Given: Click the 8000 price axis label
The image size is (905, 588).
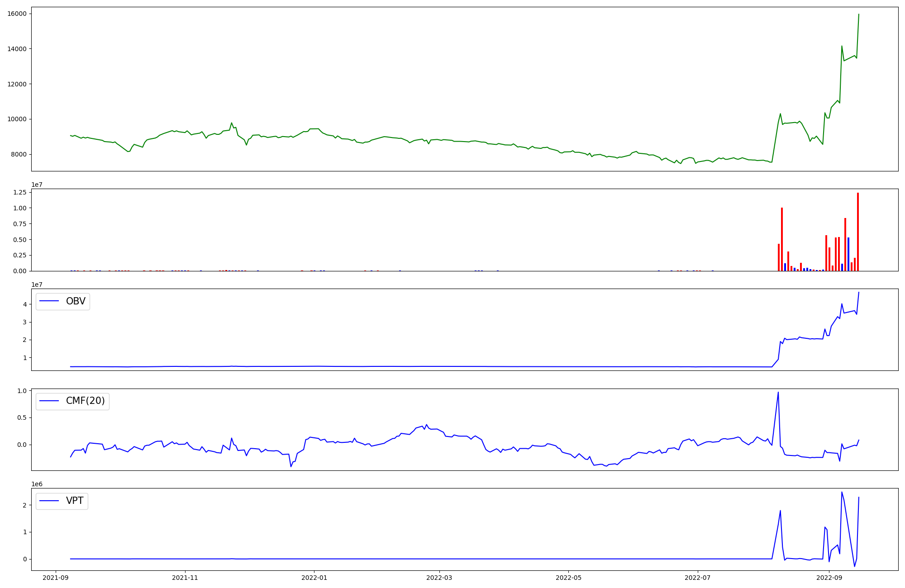Looking at the screenshot, I should [19, 155].
